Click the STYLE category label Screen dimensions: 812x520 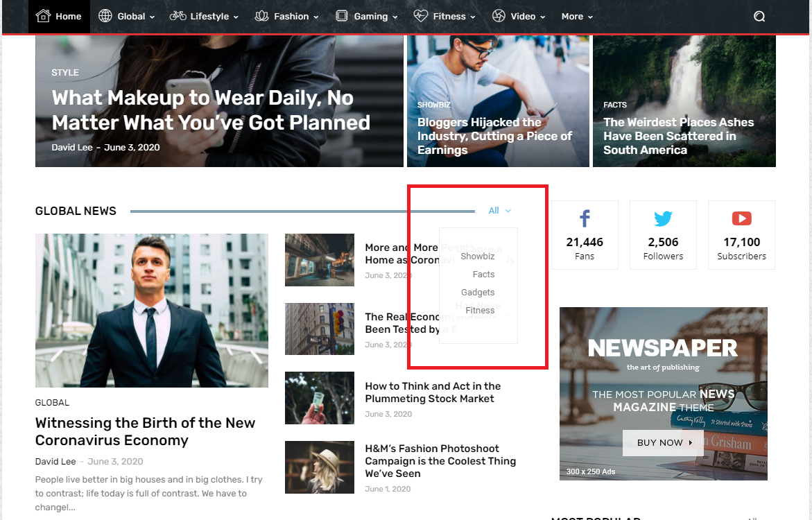click(x=65, y=73)
